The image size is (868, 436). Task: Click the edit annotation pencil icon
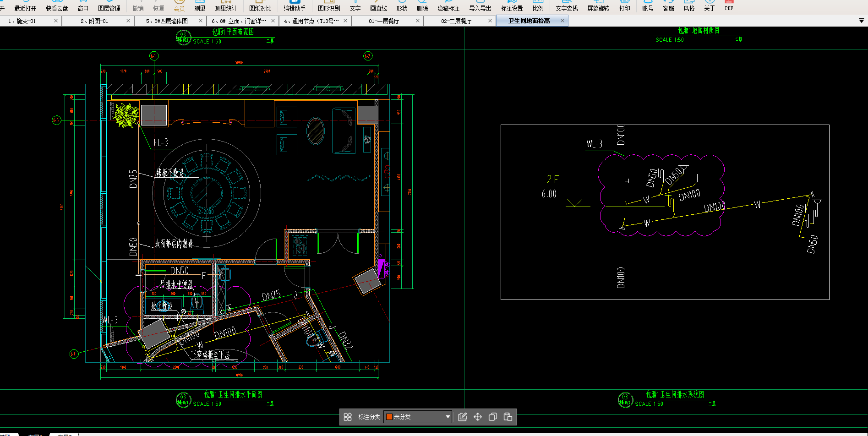click(463, 417)
